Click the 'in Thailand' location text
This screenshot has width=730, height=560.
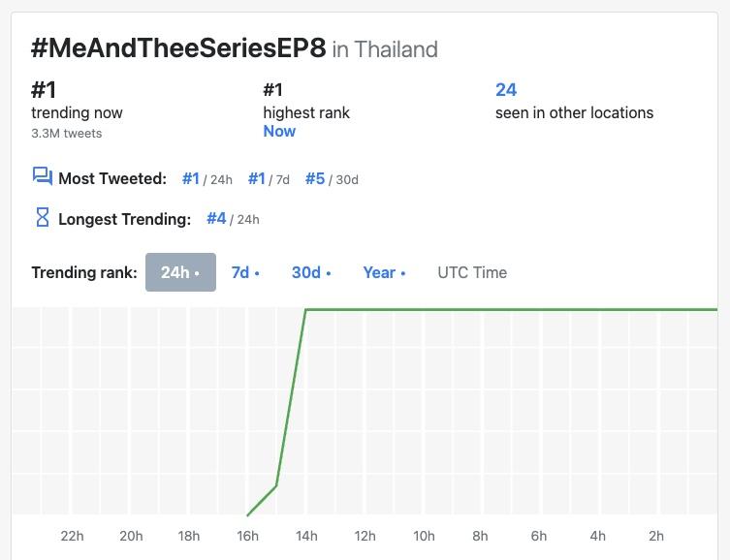[x=385, y=49]
